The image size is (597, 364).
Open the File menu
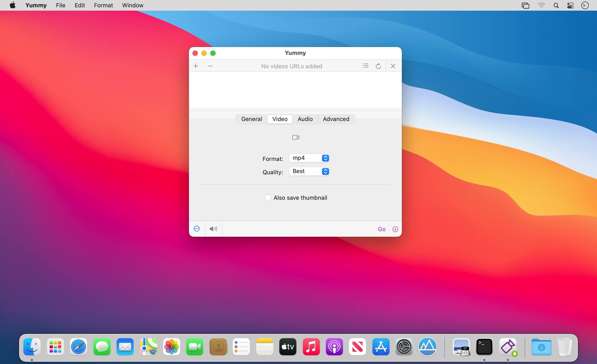[61, 5]
